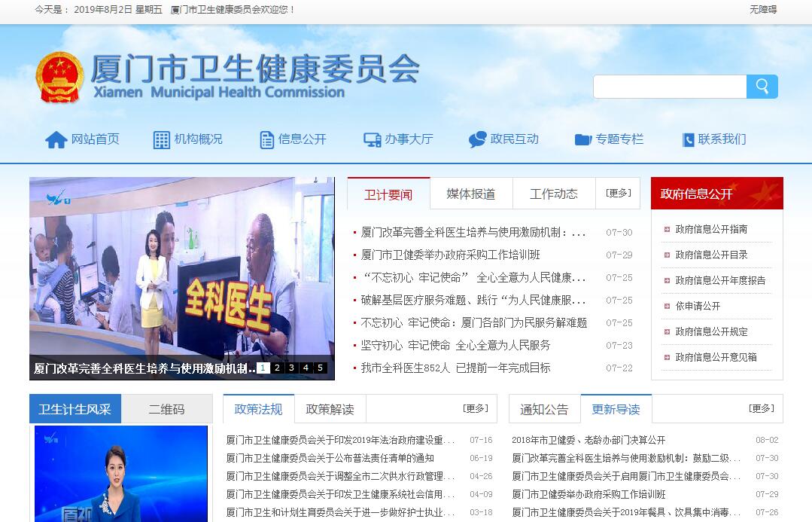The height and width of the screenshot is (522, 812).
Task: Select the 政策解读 tab
Action: click(x=330, y=410)
